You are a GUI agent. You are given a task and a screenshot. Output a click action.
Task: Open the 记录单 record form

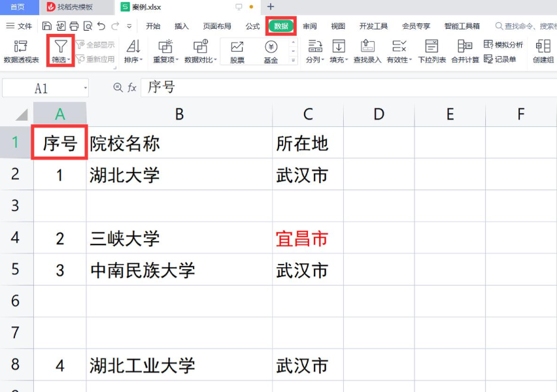pyautogui.click(x=500, y=59)
